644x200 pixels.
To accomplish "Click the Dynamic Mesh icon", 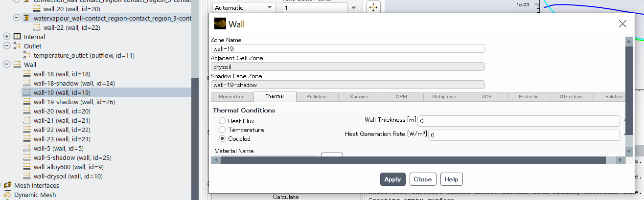I will click(x=7, y=195).
